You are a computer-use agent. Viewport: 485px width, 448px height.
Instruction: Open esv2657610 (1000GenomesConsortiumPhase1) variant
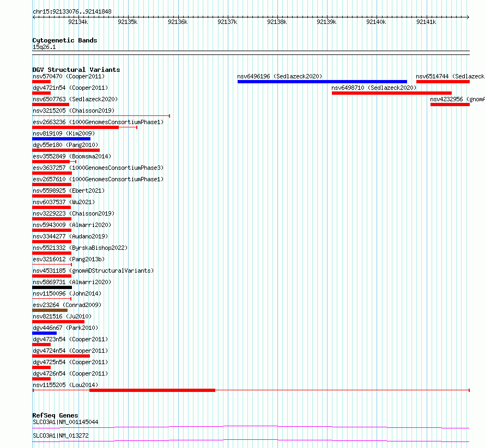point(98,179)
